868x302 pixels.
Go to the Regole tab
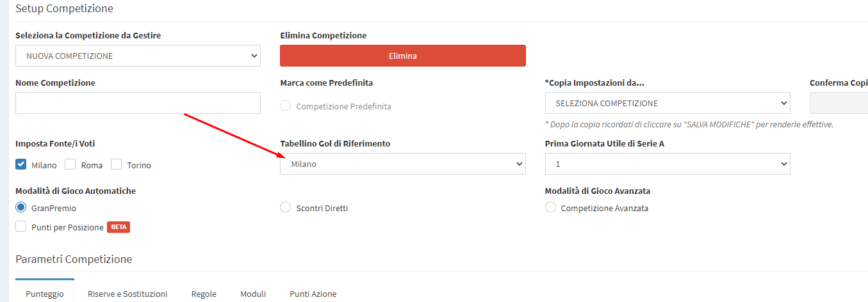pyautogui.click(x=204, y=294)
